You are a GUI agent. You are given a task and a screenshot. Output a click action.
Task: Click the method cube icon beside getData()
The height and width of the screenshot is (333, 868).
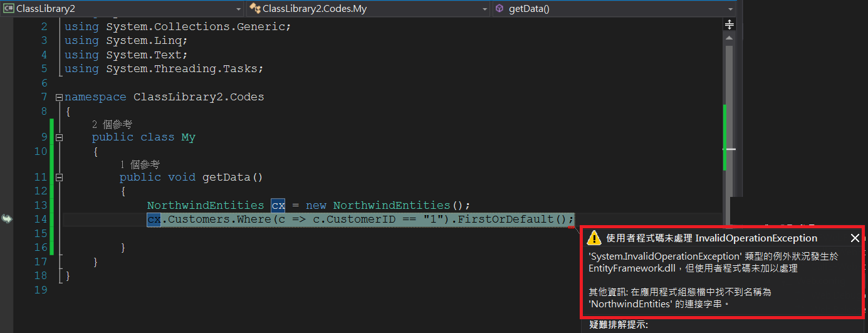coord(499,8)
